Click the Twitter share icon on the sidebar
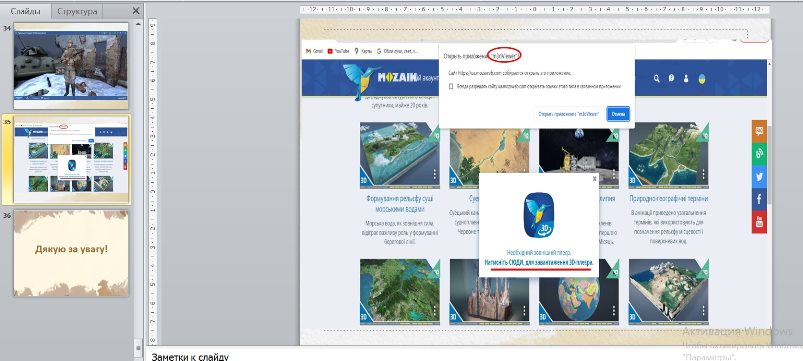This screenshot has width=803, height=361. [759, 176]
